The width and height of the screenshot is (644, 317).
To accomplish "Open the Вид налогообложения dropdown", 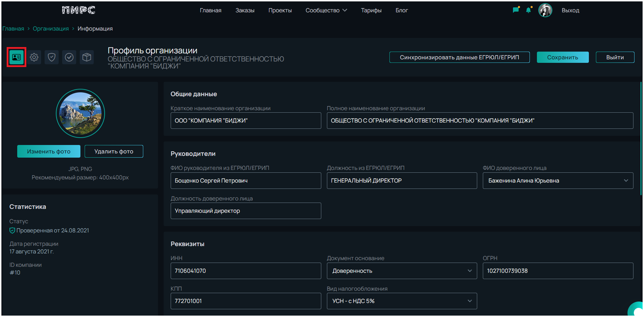I will (402, 301).
